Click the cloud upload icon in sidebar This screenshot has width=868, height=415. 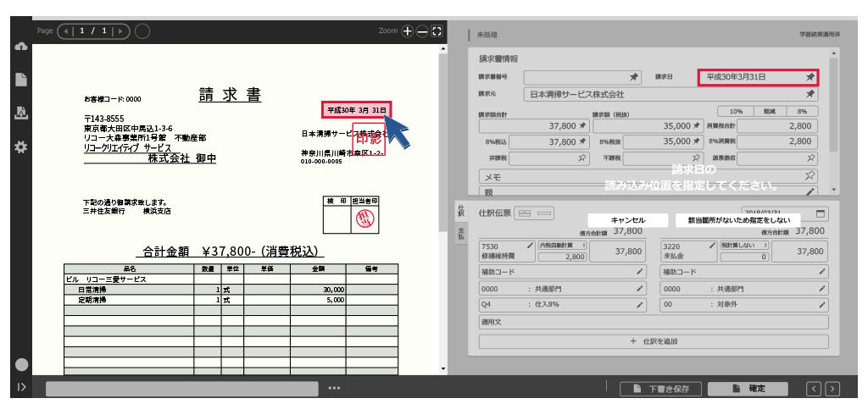[x=21, y=47]
